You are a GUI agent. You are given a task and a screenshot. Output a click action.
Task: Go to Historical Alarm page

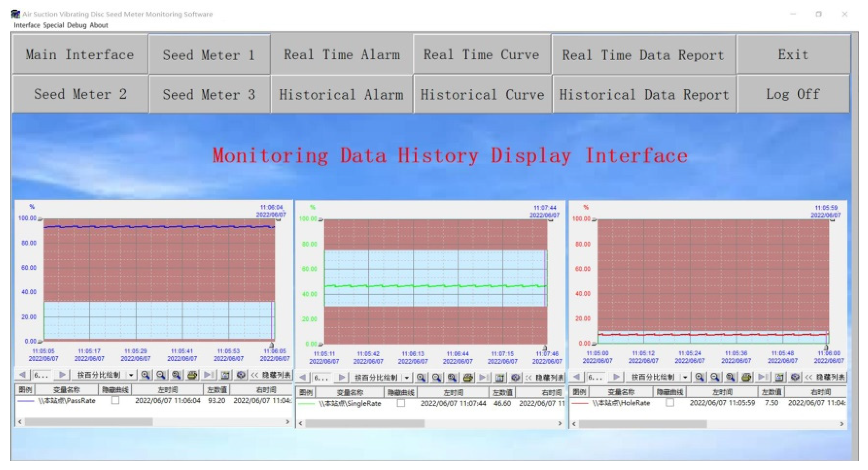point(341,95)
